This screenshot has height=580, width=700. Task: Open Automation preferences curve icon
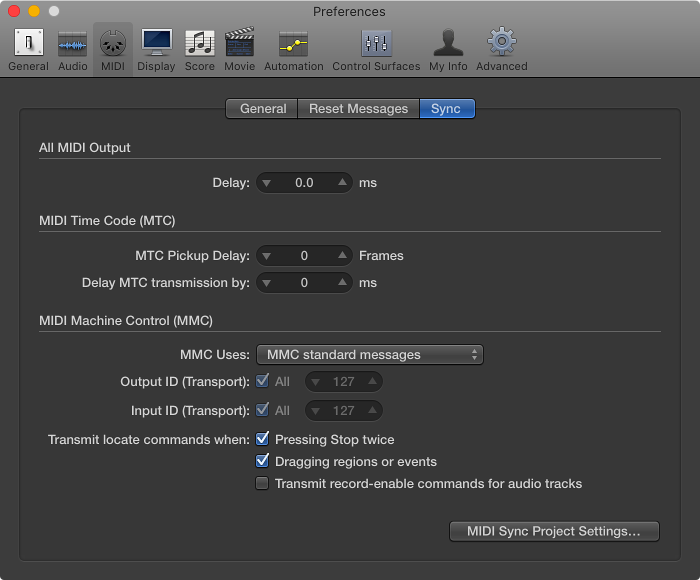293,44
